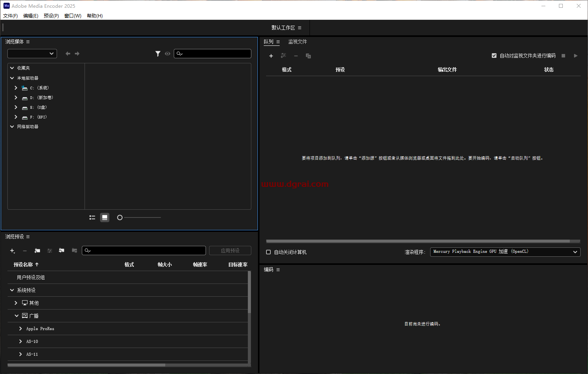Select the 用户预设及组 row
The height and width of the screenshot is (374, 588).
pyautogui.click(x=128, y=277)
